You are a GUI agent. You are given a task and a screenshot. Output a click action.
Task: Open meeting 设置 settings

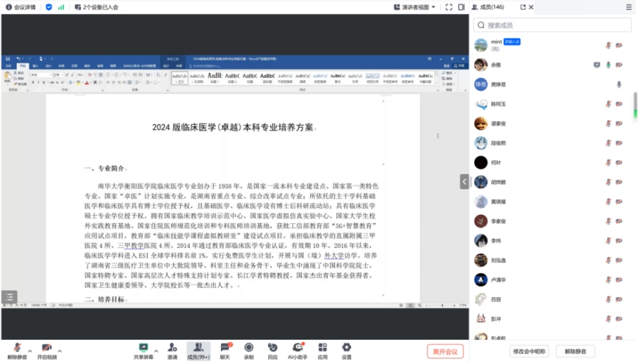[347, 350]
